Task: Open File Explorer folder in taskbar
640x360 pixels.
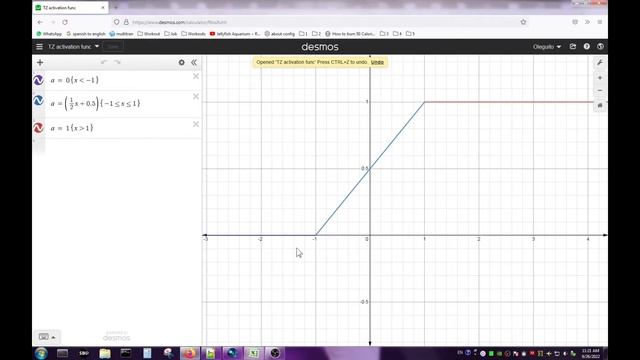Action: [x=105, y=353]
